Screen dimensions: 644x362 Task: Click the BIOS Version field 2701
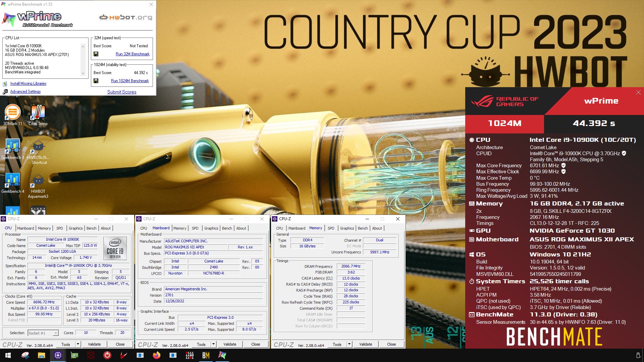[x=214, y=295]
